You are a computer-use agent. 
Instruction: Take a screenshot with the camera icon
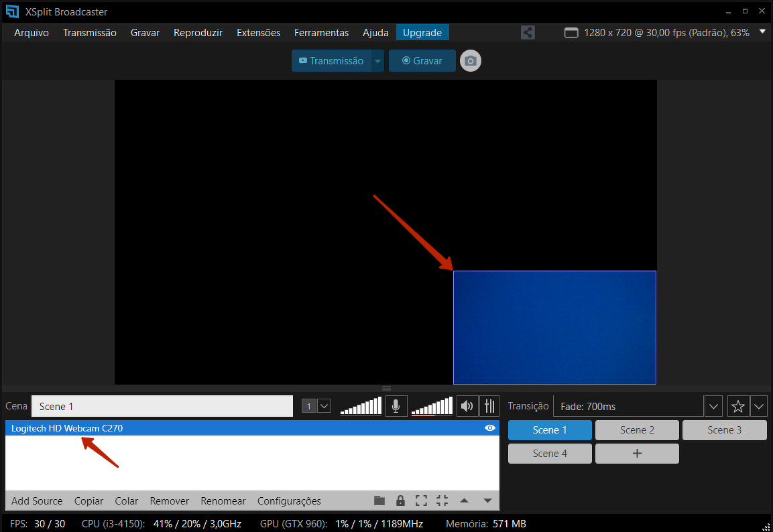coord(471,61)
